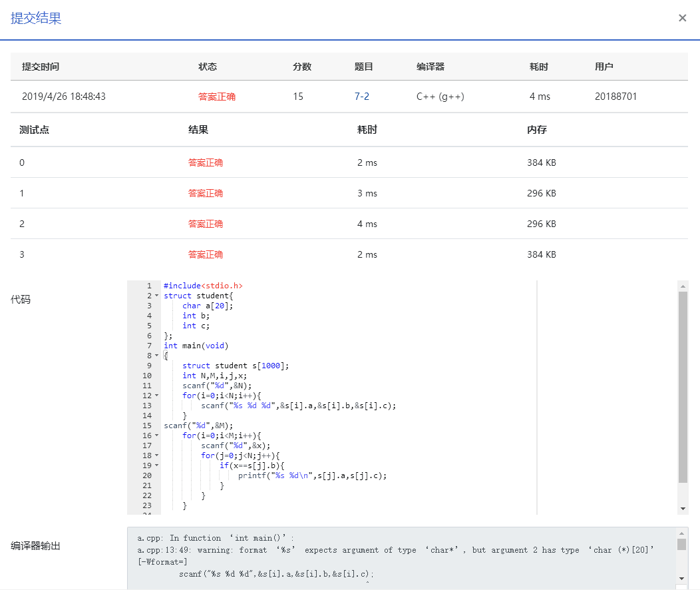The height and width of the screenshot is (590, 700).
Task: Click memory 384 KB for test point 3
Action: coord(542,254)
